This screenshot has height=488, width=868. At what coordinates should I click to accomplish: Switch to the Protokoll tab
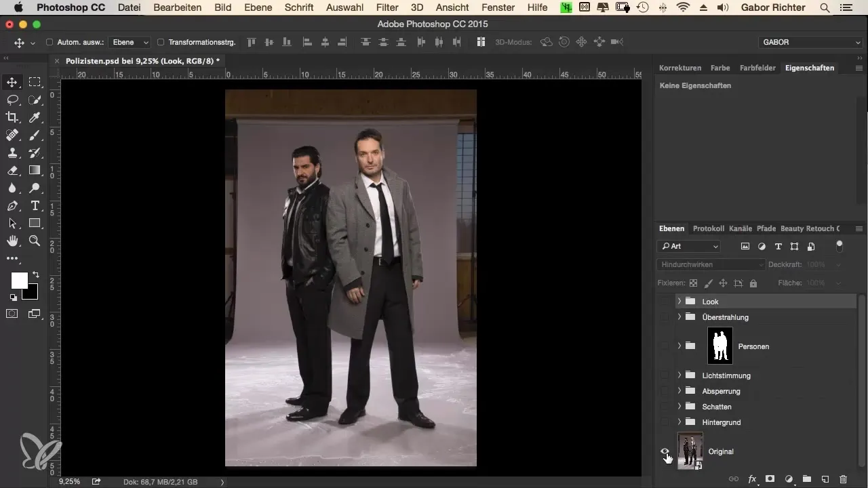[x=709, y=228]
